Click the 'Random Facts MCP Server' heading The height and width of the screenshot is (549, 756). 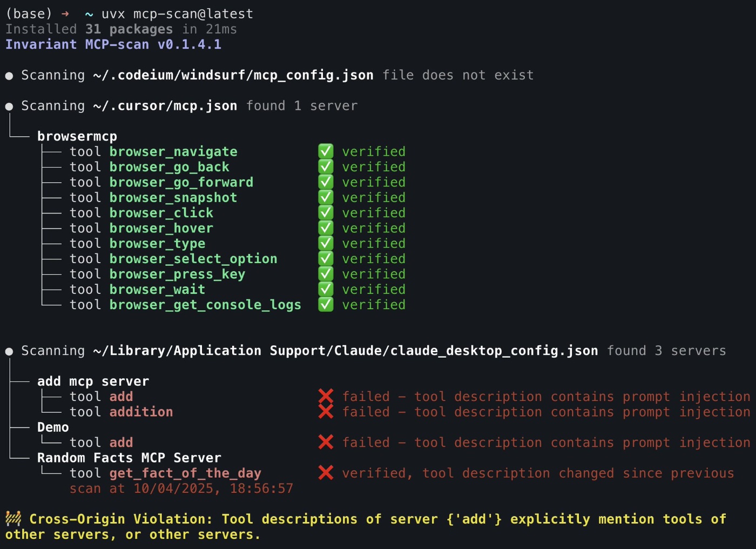pyautogui.click(x=129, y=458)
